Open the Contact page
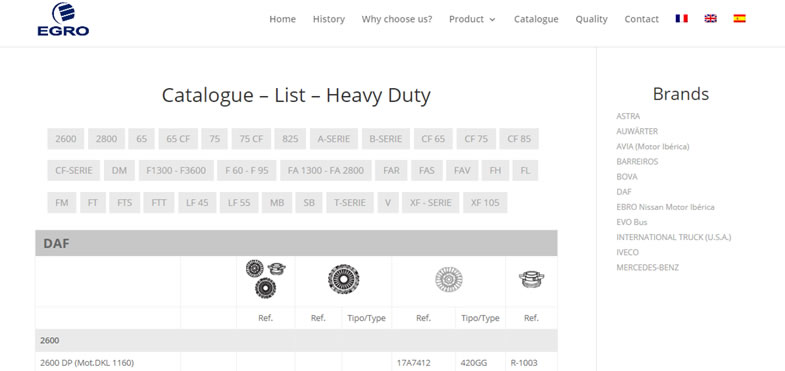785x371 pixels. (x=641, y=19)
